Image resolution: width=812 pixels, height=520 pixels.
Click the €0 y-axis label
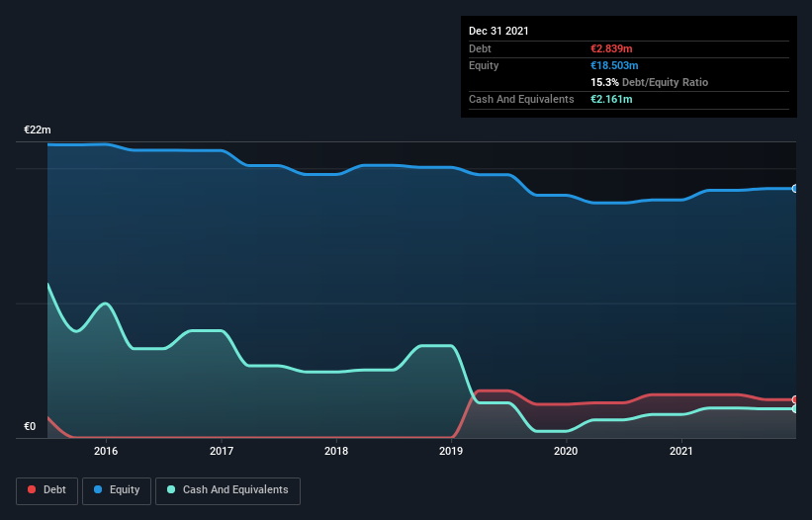[x=30, y=426]
